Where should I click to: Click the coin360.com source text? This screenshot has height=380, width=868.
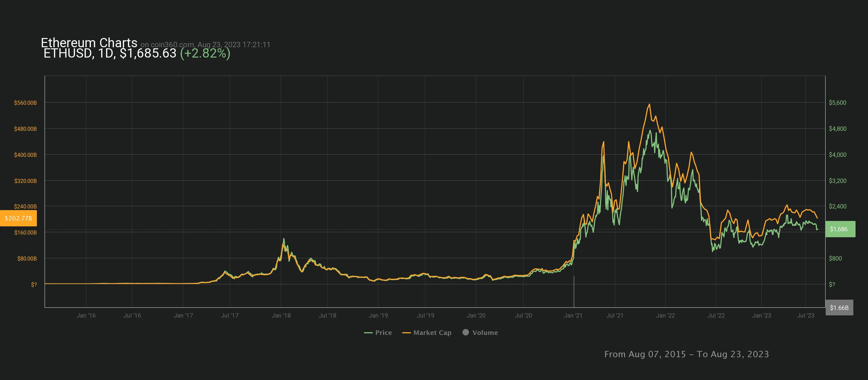pyautogui.click(x=172, y=45)
